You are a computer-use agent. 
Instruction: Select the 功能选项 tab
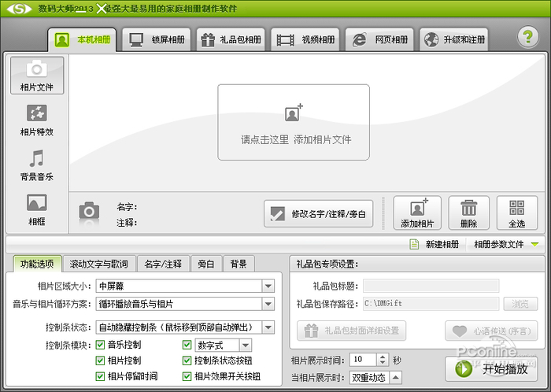(37, 264)
